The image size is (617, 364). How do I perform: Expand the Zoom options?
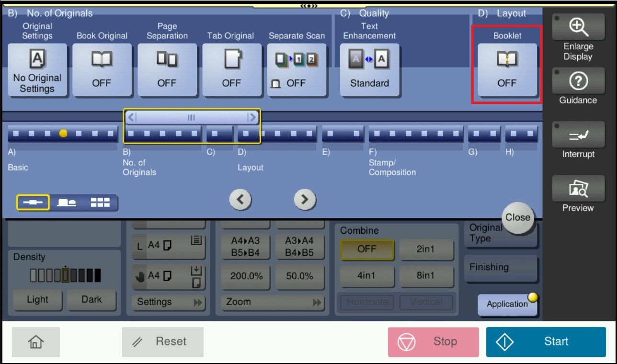point(273,302)
